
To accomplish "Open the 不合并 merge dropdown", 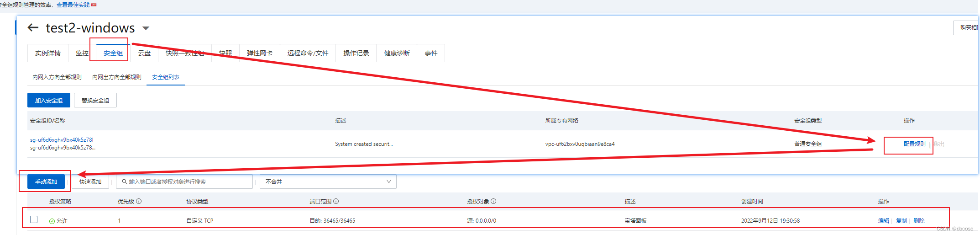I will coord(328,182).
